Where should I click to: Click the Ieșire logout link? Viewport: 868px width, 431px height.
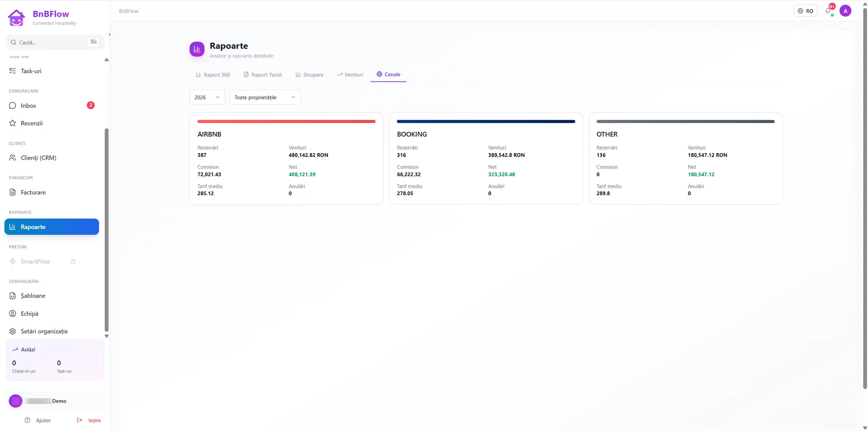pos(89,420)
